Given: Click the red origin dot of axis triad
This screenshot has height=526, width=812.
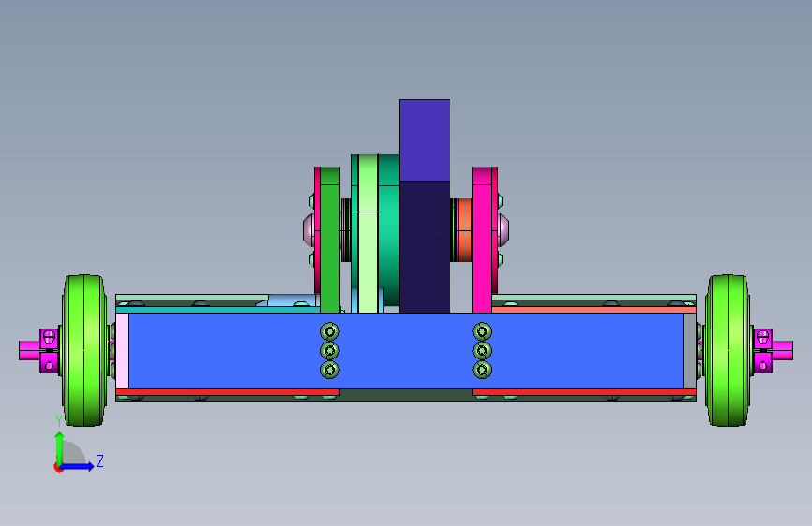Looking at the screenshot, I should click(58, 467).
